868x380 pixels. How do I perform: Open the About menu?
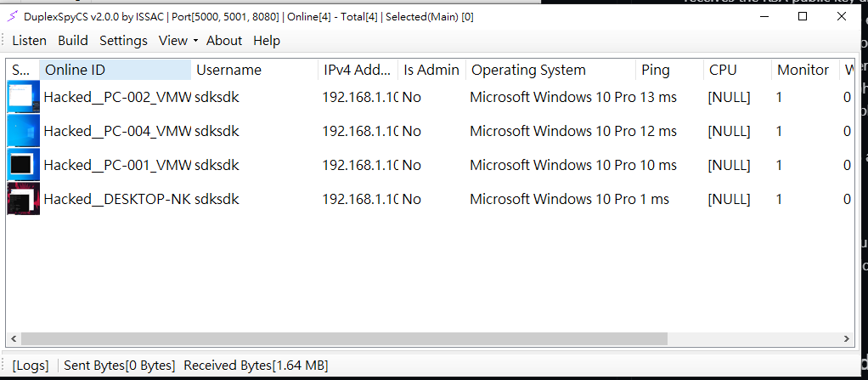[x=224, y=41]
